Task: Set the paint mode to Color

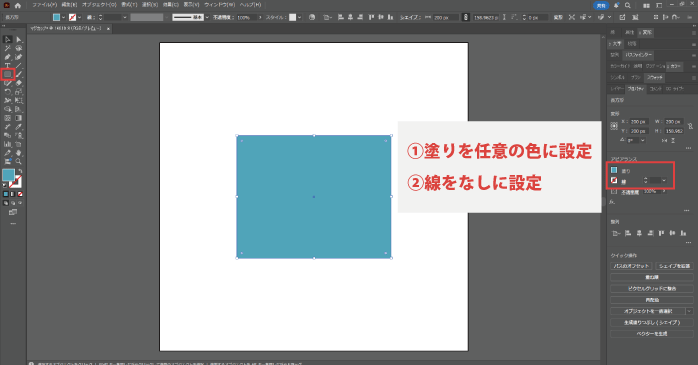Action: click(x=6, y=194)
